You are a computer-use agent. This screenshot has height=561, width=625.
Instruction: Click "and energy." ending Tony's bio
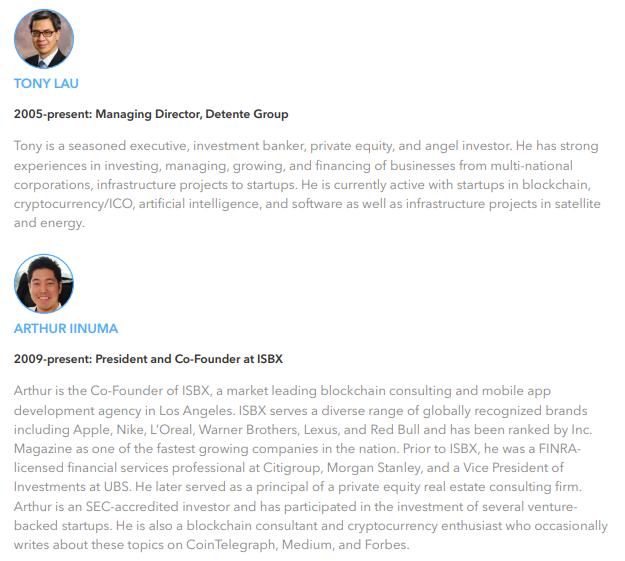[x=49, y=223]
